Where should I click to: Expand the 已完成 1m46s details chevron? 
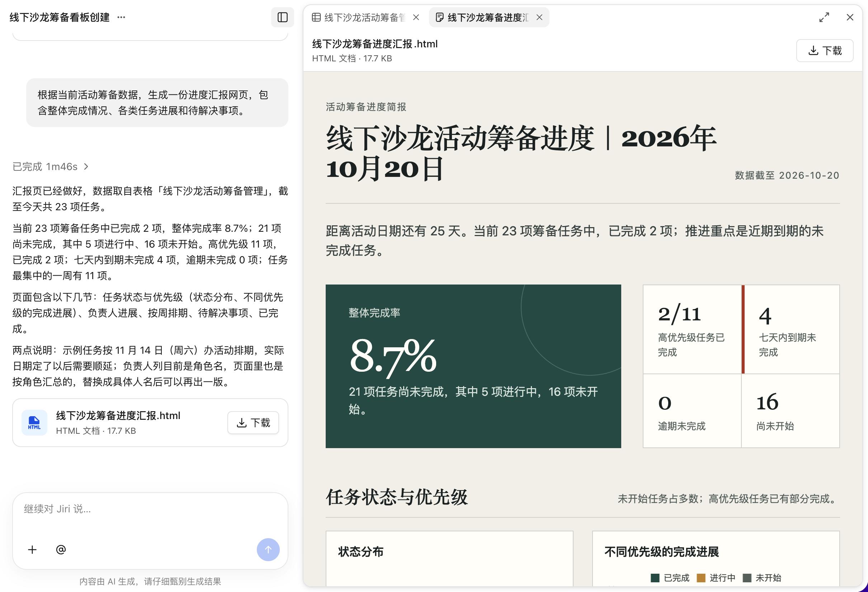pos(86,166)
